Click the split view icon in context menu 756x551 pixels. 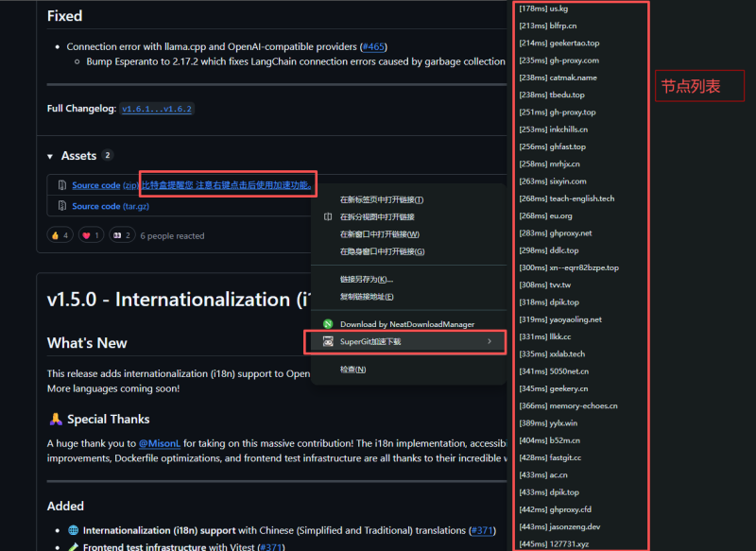(328, 216)
